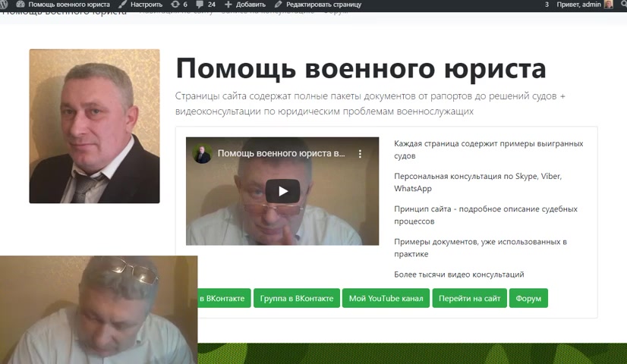Click the 'Мой YouTube канал' button
This screenshot has height=364, width=627.
[386, 298]
